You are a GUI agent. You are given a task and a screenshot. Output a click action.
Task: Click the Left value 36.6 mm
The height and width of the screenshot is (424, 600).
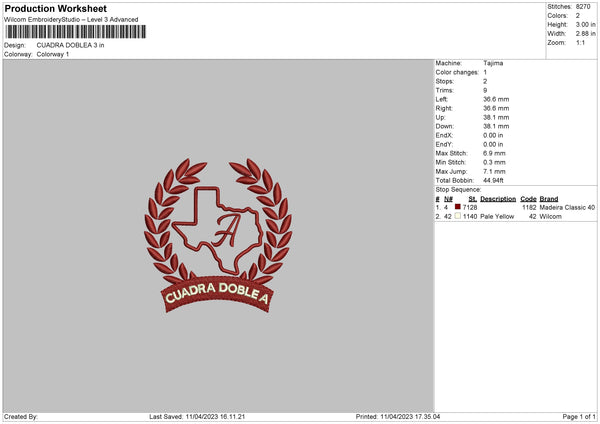coord(496,99)
